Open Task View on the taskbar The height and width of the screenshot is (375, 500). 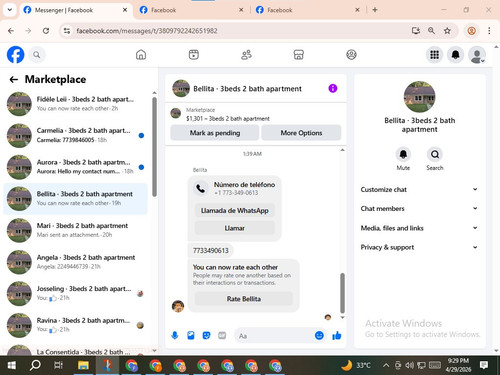[x=59, y=366]
